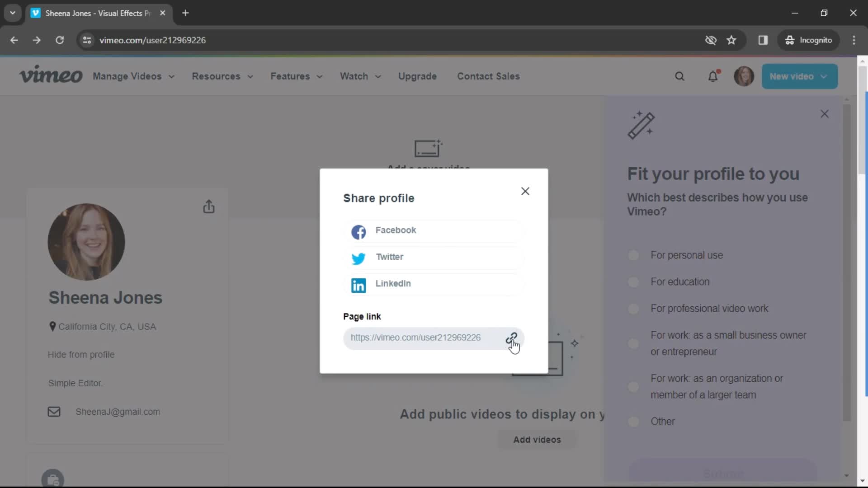Reload the page
868x488 pixels.
coord(59,40)
